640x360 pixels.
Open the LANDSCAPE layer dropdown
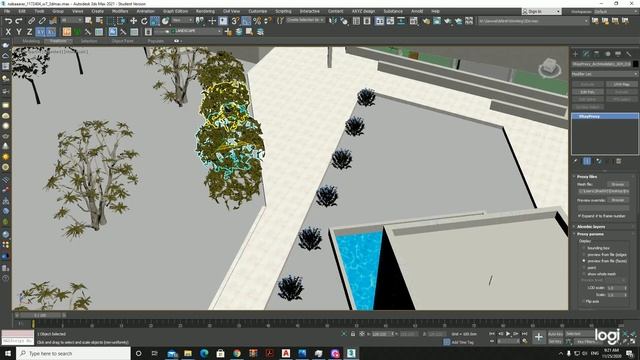pyautogui.click(x=188, y=31)
